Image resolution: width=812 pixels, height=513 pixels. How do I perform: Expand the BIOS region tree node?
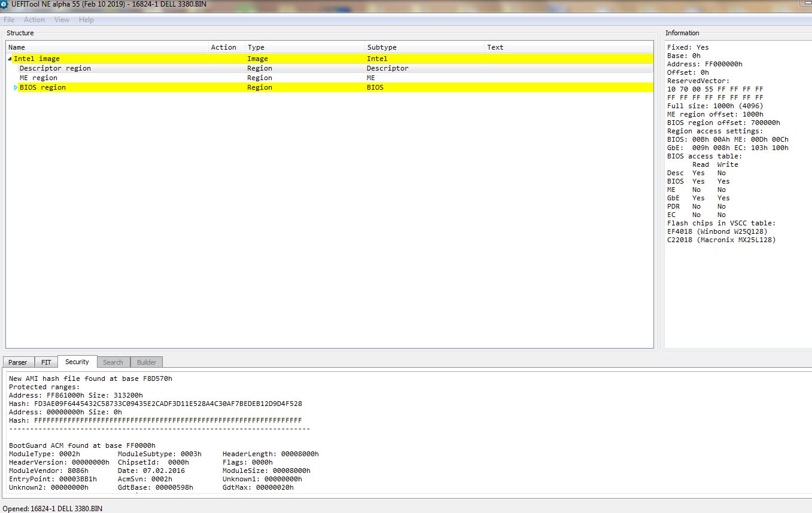point(16,87)
